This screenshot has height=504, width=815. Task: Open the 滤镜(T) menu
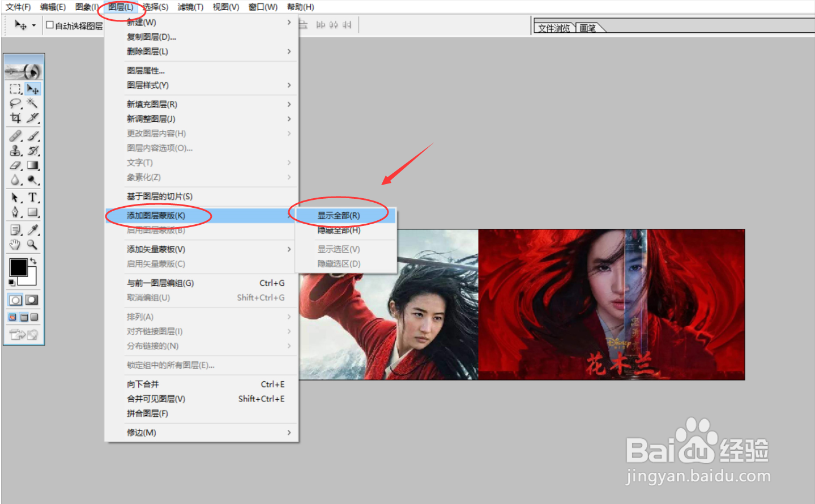(190, 7)
